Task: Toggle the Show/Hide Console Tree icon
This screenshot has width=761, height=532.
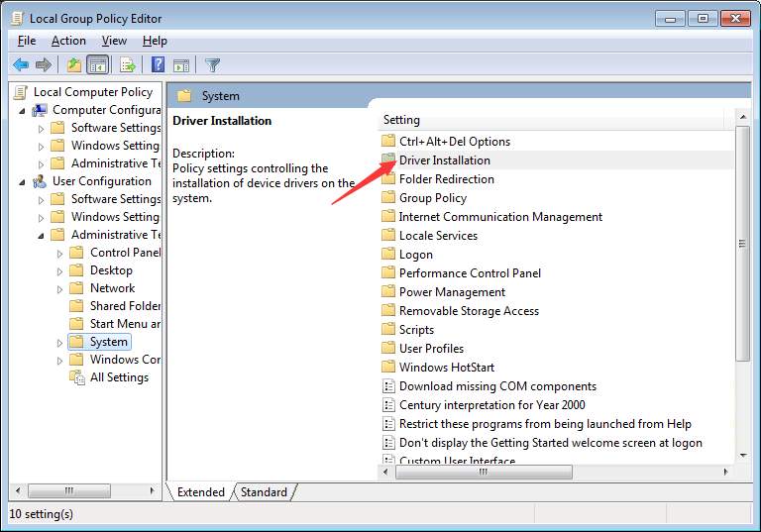Action: coord(97,64)
